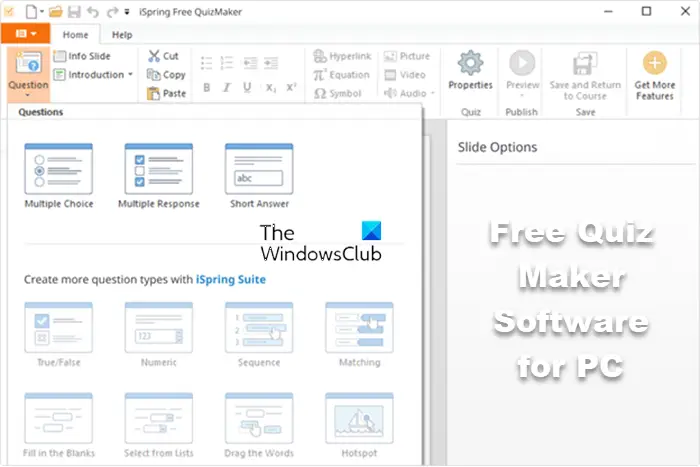This screenshot has height=467, width=700.
Task: Switch to the Home ribbon tab
Action: point(75,35)
